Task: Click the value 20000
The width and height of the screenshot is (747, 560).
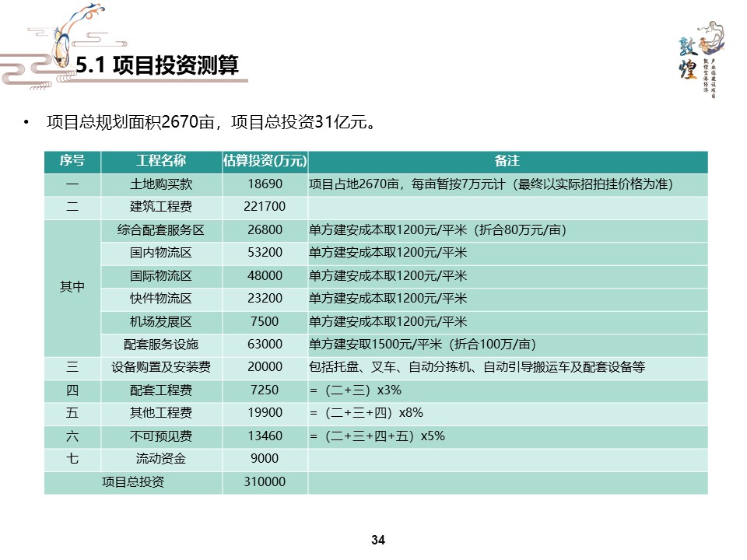Action: pyautogui.click(x=265, y=367)
